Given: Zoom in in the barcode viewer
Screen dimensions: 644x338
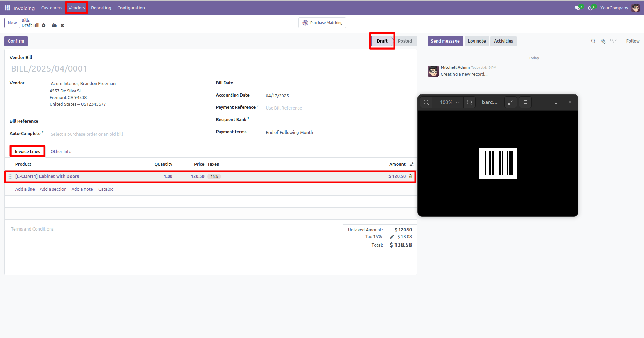Looking at the screenshot, I should (469, 102).
